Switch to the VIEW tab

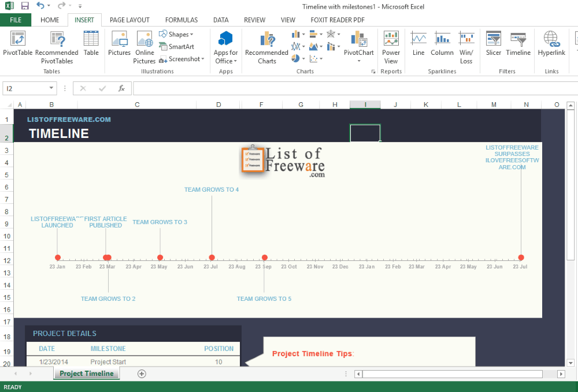(x=288, y=20)
